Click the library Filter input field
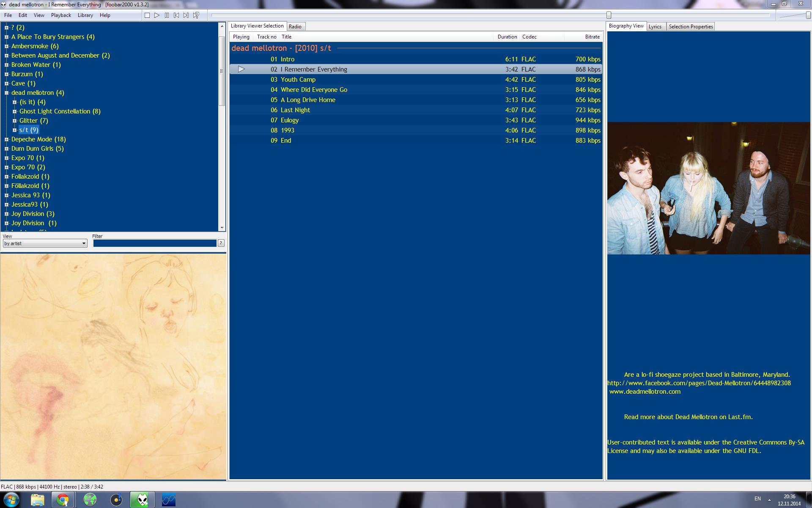The width and height of the screenshot is (812, 508). pyautogui.click(x=154, y=243)
